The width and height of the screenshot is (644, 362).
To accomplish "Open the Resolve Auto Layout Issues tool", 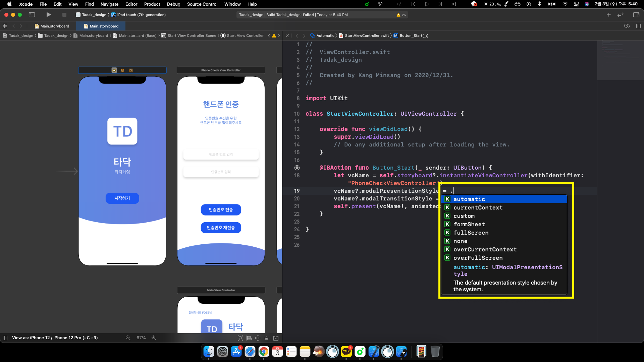I will (x=267, y=338).
